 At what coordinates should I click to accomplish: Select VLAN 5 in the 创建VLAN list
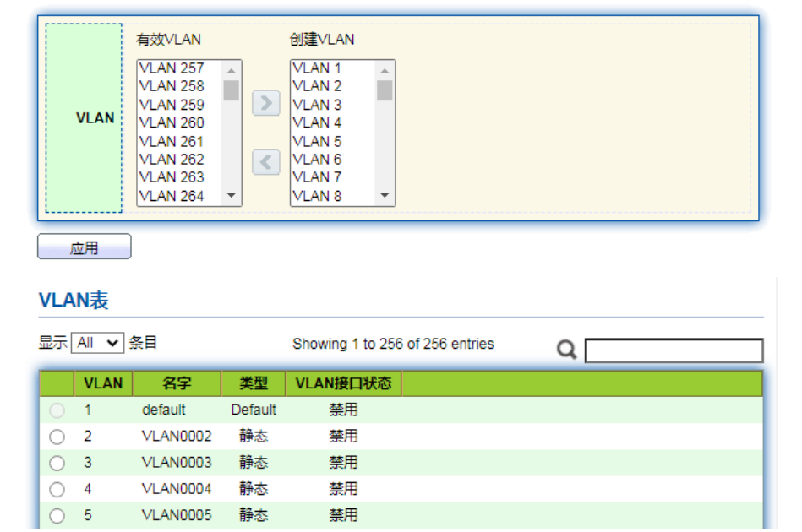tap(317, 141)
